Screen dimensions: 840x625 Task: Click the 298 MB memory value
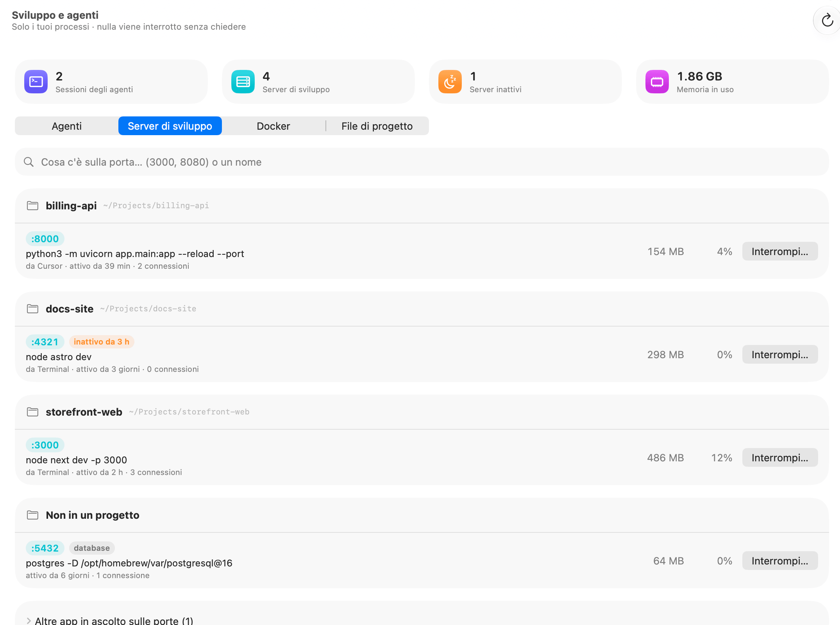pyautogui.click(x=665, y=354)
